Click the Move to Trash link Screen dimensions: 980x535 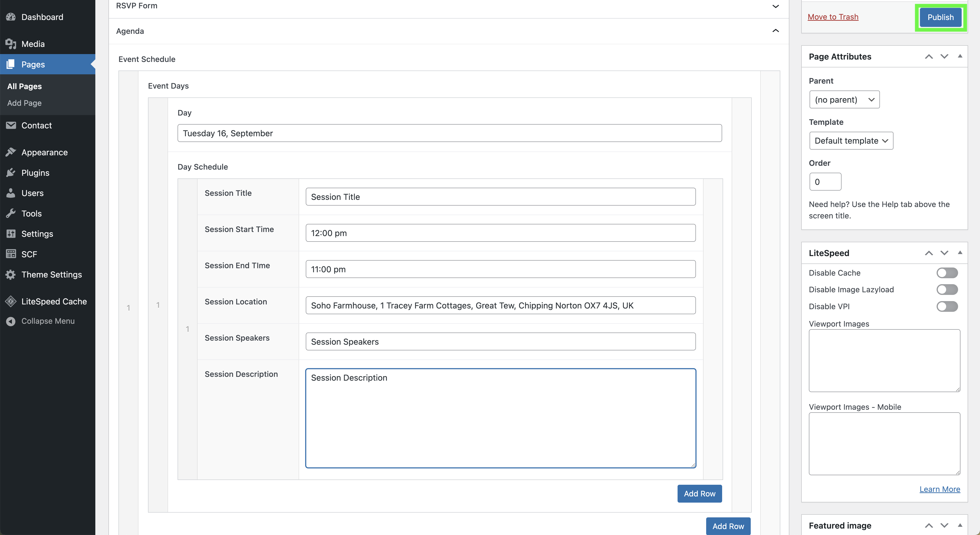click(833, 17)
